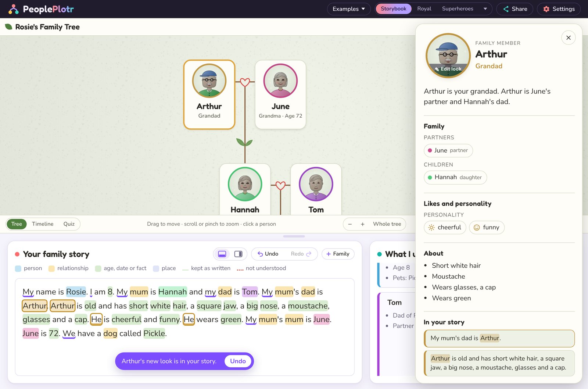
Task: Click the heart between Hannah and Tom
Action: (280, 185)
